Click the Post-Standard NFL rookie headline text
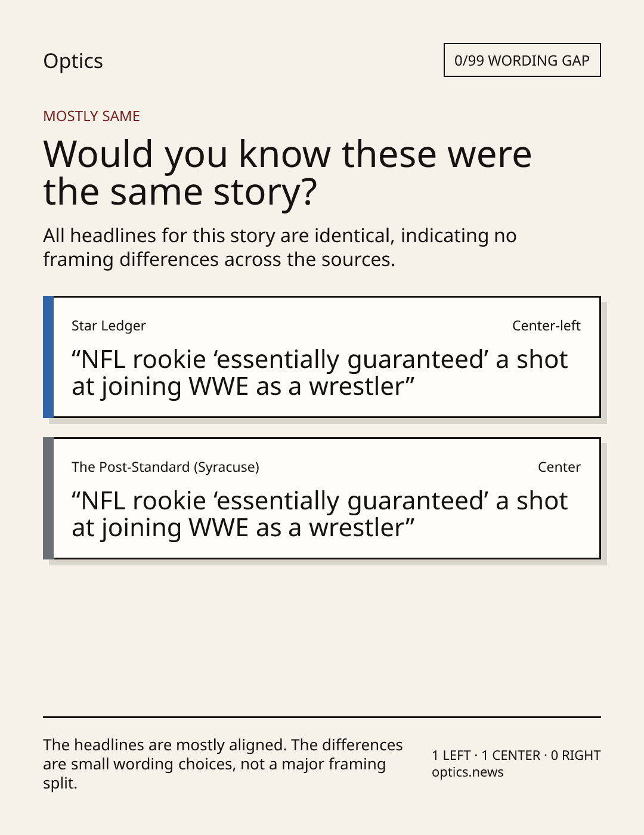 click(320, 514)
